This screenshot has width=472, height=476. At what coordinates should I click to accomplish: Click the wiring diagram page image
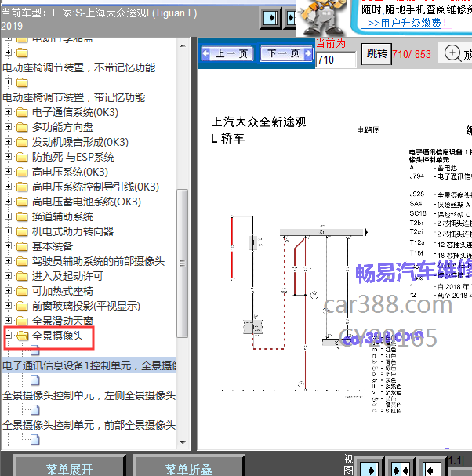tap(335, 260)
